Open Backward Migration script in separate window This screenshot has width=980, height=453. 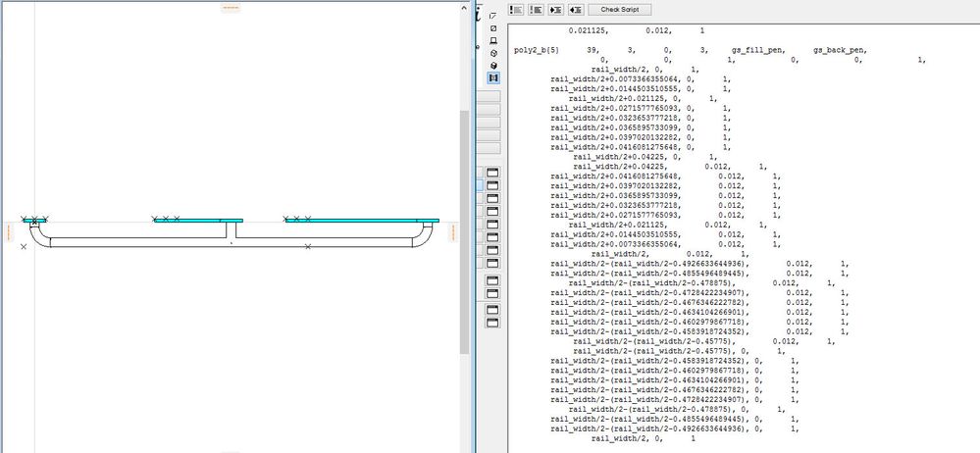tap(493, 264)
